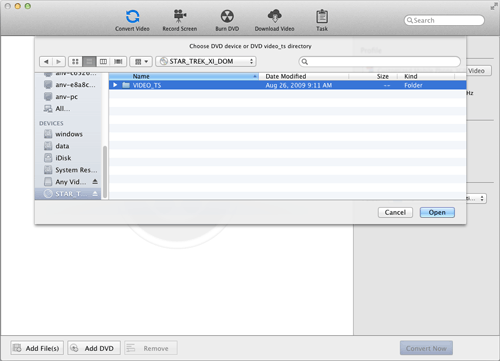Screen dimensions: 500x361
Task: Open the Burn DVD tool
Action: click(x=227, y=21)
